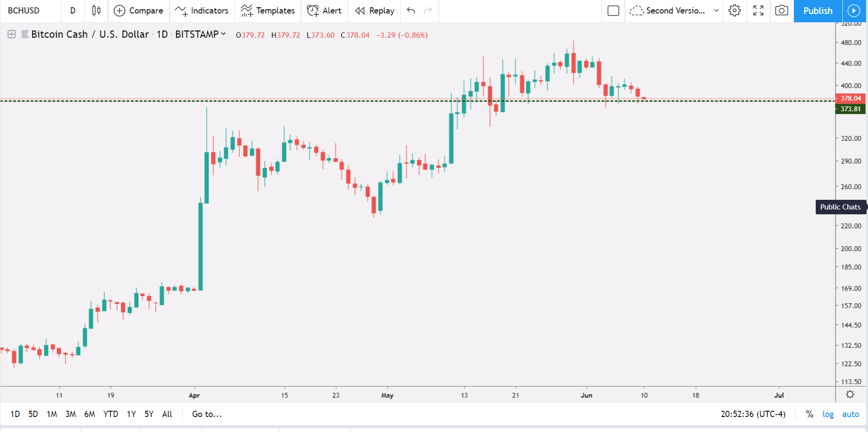Image resolution: width=868 pixels, height=432 pixels.
Task: Toggle percentage scale mode
Action: pos(809,414)
